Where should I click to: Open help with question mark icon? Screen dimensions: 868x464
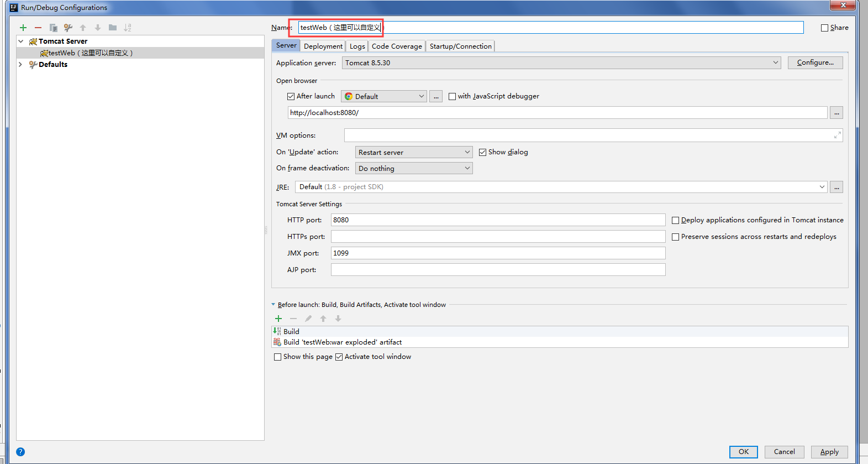tap(20, 452)
